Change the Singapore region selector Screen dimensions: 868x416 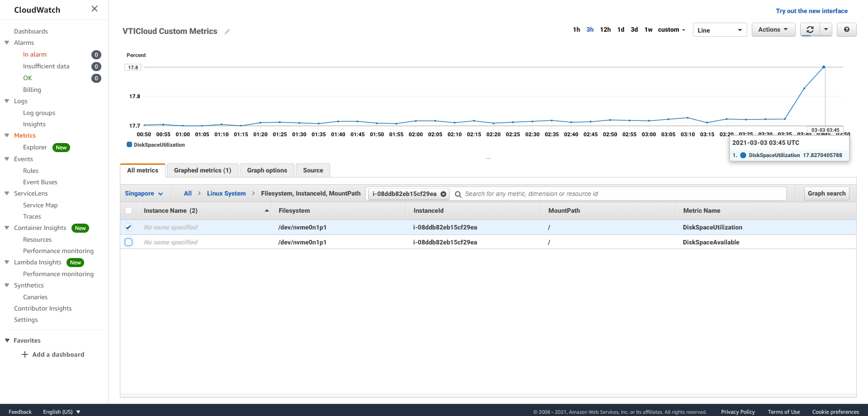pos(143,193)
